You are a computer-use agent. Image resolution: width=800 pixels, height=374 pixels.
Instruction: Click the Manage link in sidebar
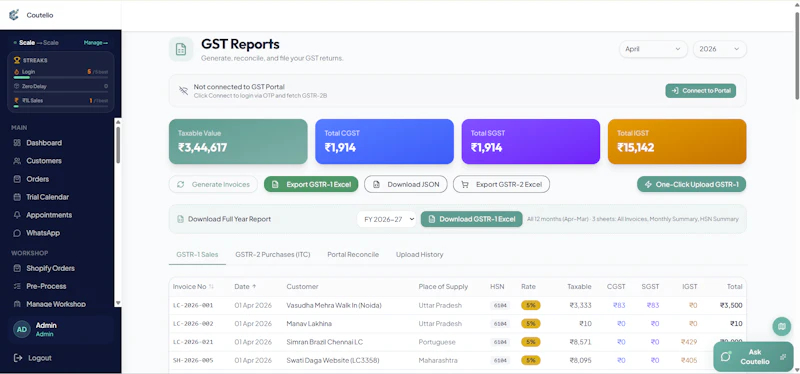(95, 43)
